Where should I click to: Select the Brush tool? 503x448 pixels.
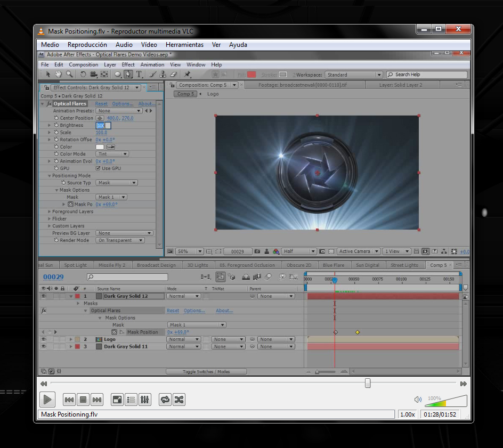153,75
